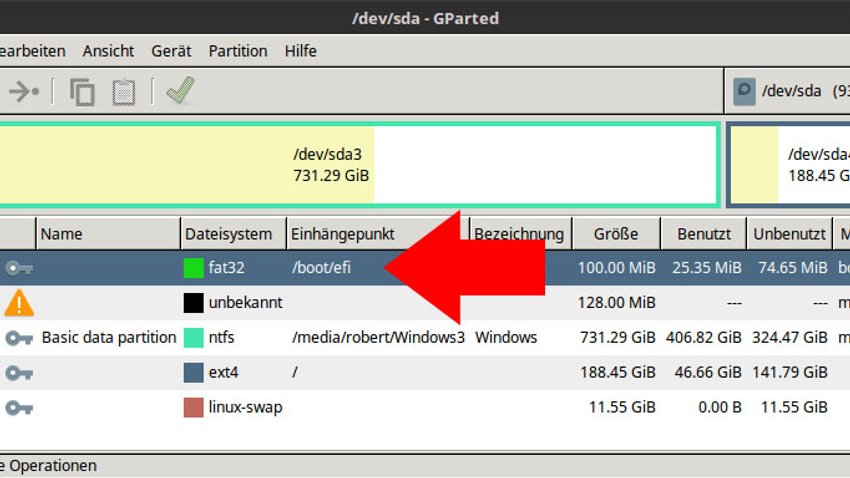Open the Gerät menu
Screen dimensions: 850x478
click(x=171, y=51)
